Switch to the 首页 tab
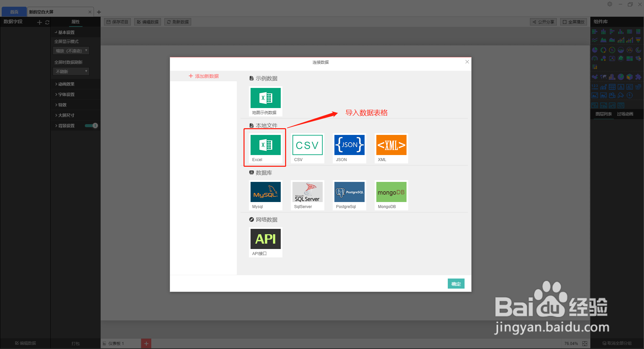Screen dimensions: 644x349 pyautogui.click(x=14, y=12)
